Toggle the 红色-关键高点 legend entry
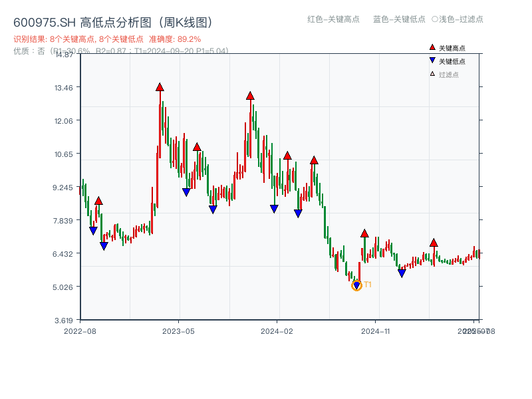Image resolution: width=532 pixels, height=399 pixels. click(x=332, y=20)
